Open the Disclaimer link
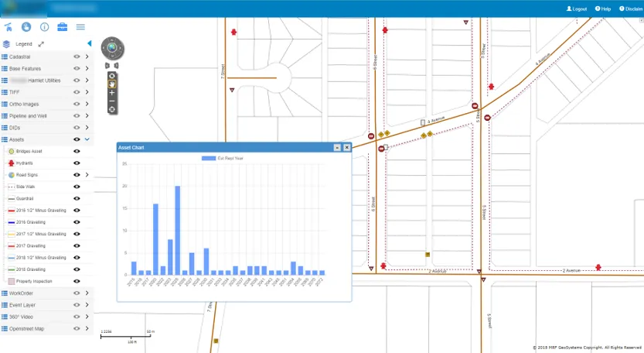 (632, 9)
